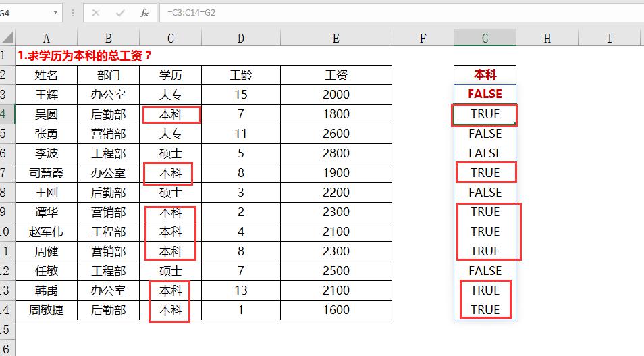Click the 部门 header cell
Screen dimensions: 644x356
click(109, 75)
